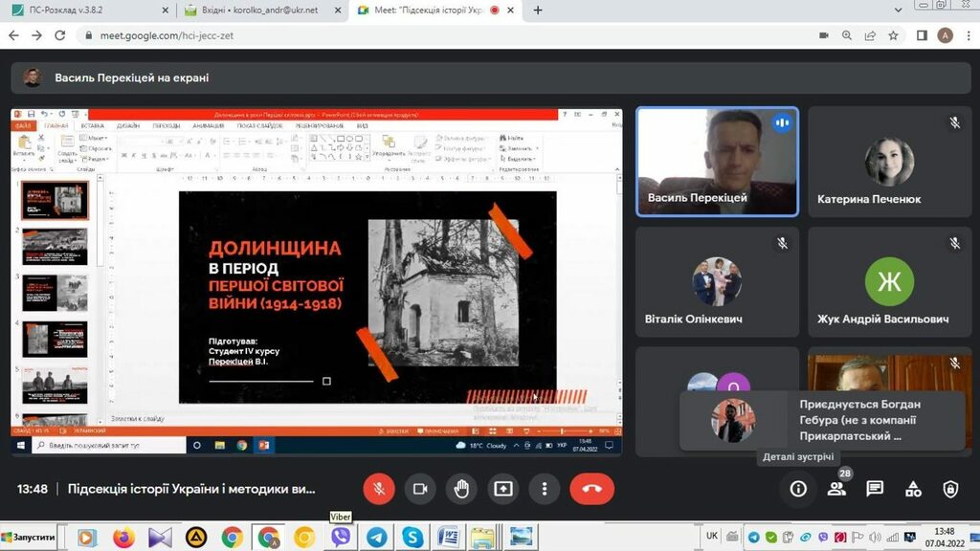Viewport: 980px width, 551px height.
Task: Open the Chrome profile avatar menu
Action: [x=946, y=35]
